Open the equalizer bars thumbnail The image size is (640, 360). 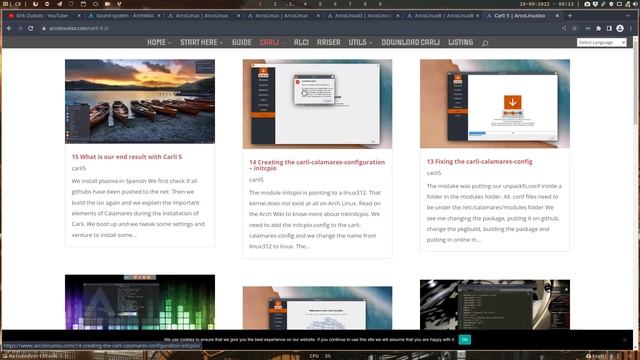click(x=140, y=302)
